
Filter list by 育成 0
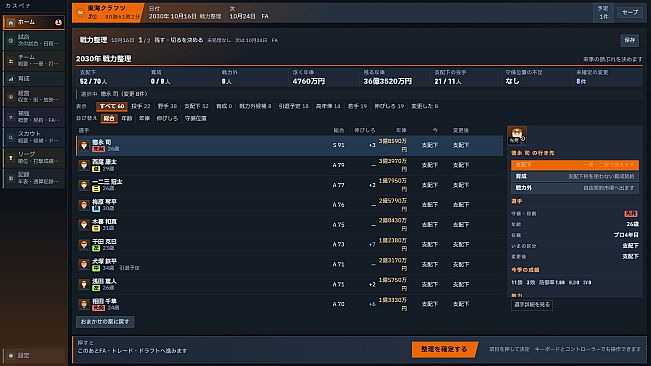[x=224, y=106]
